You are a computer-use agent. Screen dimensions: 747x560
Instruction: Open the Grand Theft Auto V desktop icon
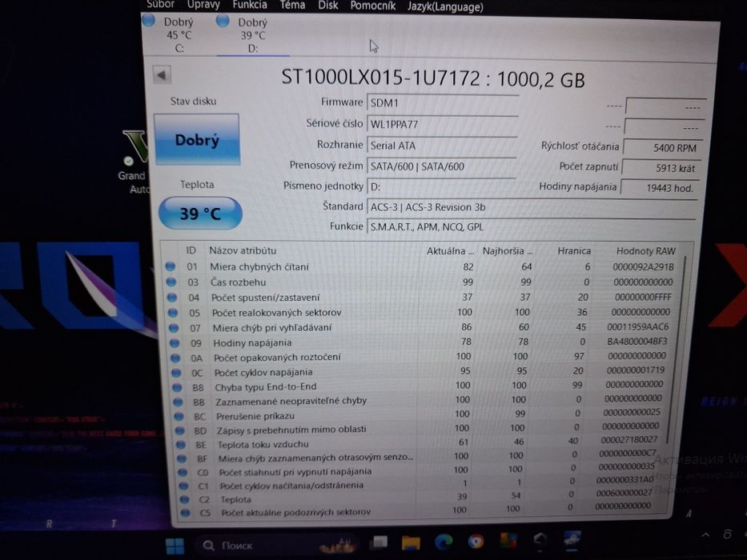point(133,162)
